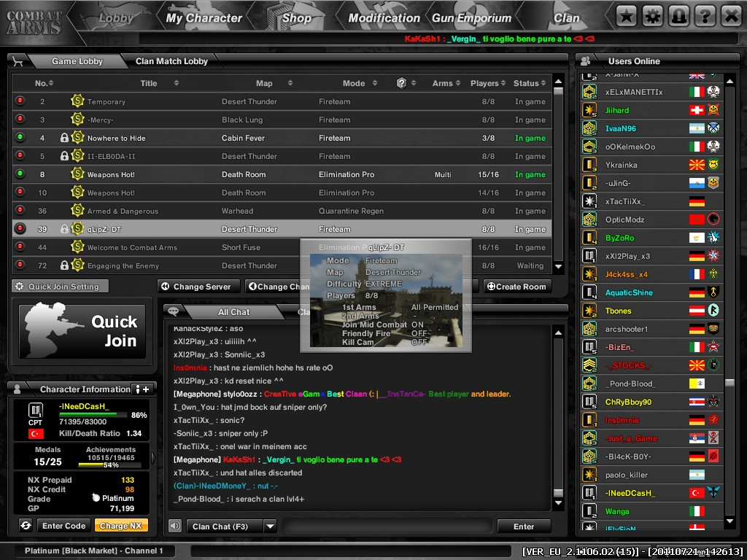Click the help badge in column header
747x560 pixels.
401,83
